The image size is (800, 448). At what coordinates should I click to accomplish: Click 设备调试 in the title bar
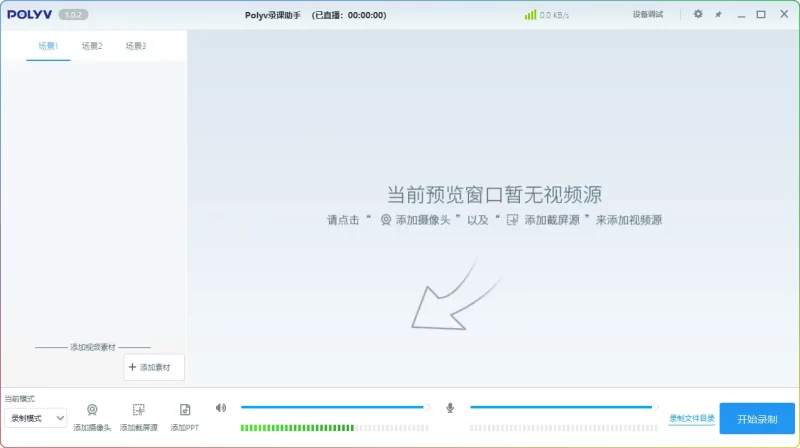point(648,14)
